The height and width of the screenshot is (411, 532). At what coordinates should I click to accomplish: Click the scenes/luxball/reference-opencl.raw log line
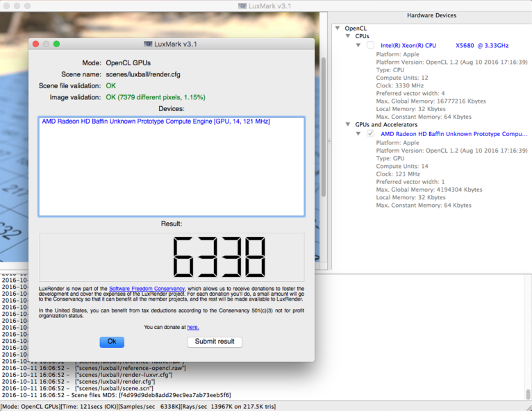94,368
